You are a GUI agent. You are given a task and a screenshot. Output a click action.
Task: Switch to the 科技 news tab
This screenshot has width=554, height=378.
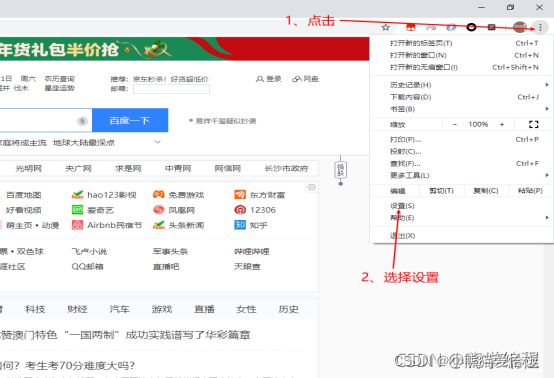[x=35, y=309]
